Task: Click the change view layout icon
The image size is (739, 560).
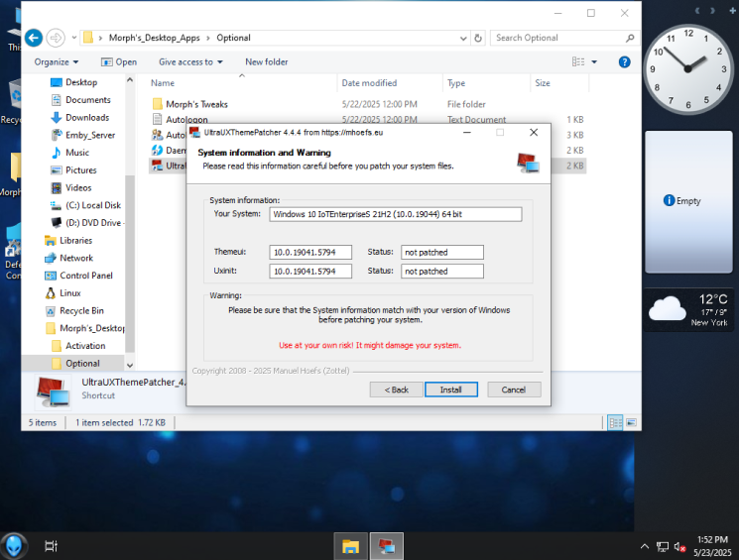Action: (x=578, y=61)
